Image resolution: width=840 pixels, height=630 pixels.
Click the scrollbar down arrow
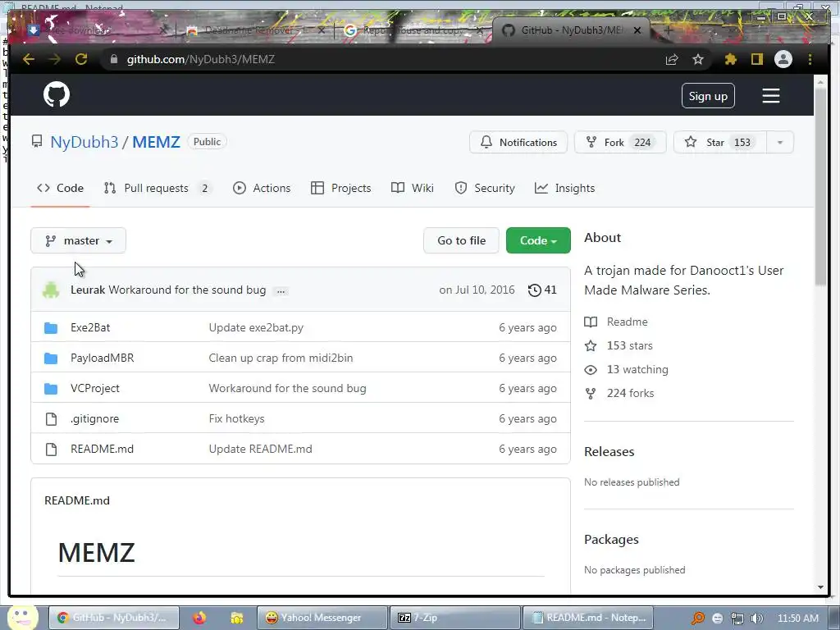pyautogui.click(x=820, y=587)
